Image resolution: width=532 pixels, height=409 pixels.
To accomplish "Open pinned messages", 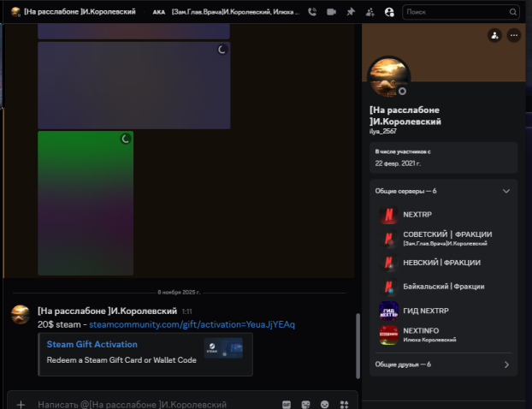I will coord(350,12).
